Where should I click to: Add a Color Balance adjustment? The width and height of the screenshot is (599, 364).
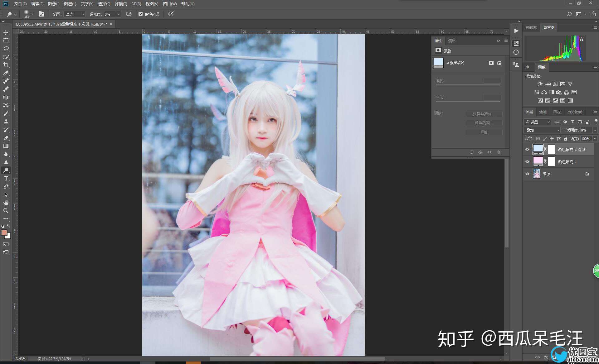click(x=544, y=92)
